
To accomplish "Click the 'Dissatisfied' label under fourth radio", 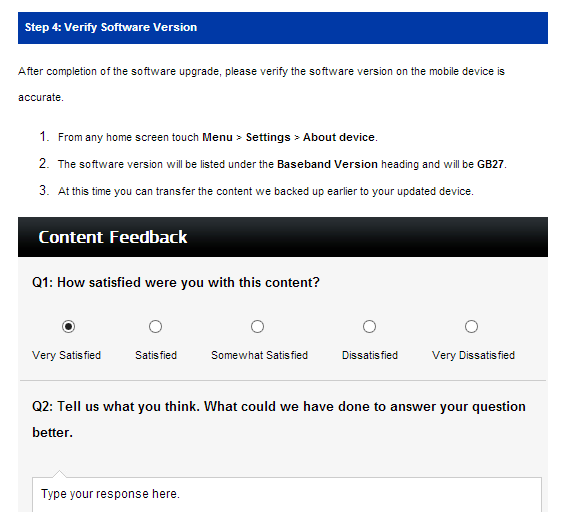I will [370, 355].
